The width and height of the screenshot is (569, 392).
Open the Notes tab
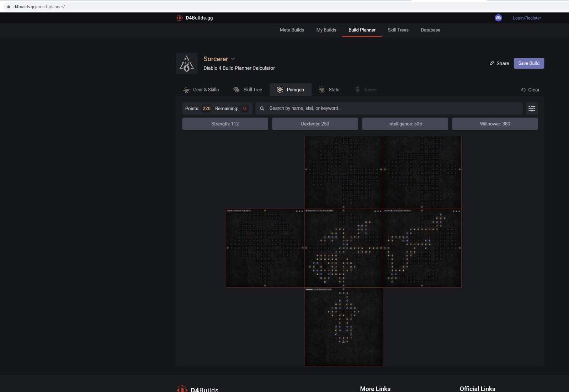(365, 90)
